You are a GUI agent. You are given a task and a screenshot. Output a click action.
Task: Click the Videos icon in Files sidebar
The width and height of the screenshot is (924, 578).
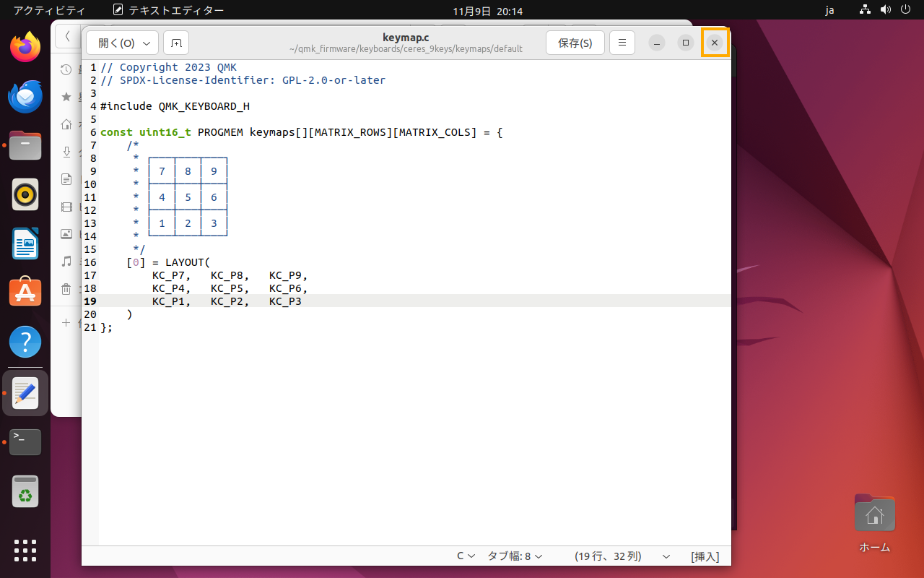(66, 207)
